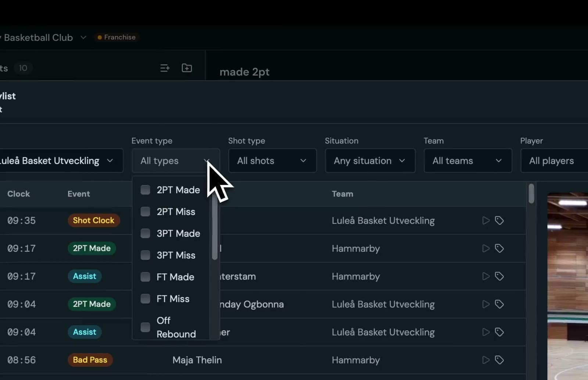Click the court video preview
588x380 pixels.
point(567,286)
